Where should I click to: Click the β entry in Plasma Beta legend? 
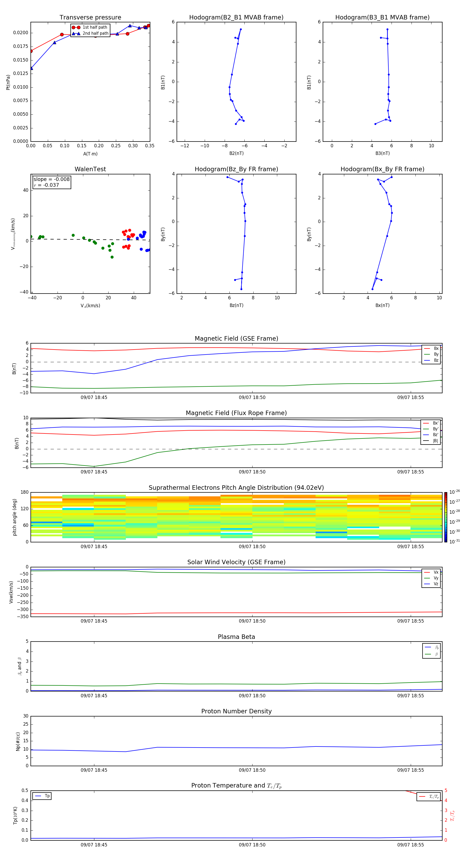tap(431, 654)
